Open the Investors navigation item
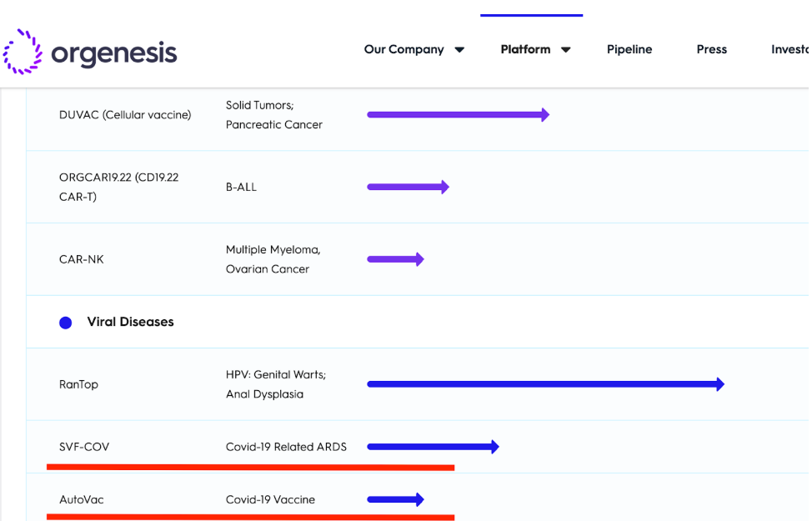The width and height of the screenshot is (812, 521). [x=790, y=50]
